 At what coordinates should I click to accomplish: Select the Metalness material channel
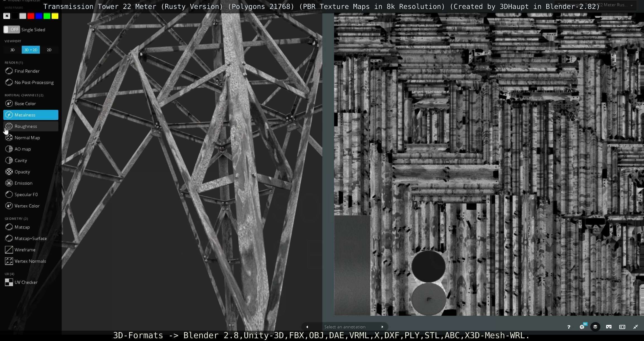pos(31,115)
